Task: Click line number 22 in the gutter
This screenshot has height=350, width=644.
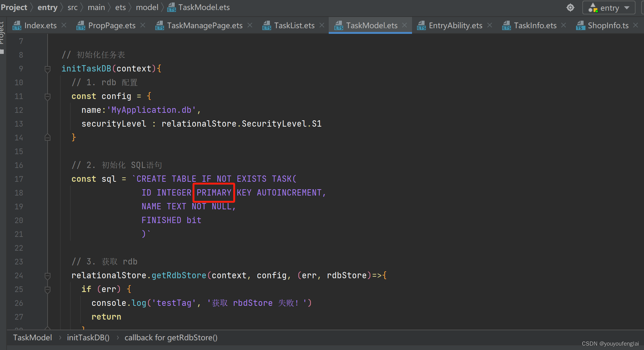Action: click(x=19, y=248)
